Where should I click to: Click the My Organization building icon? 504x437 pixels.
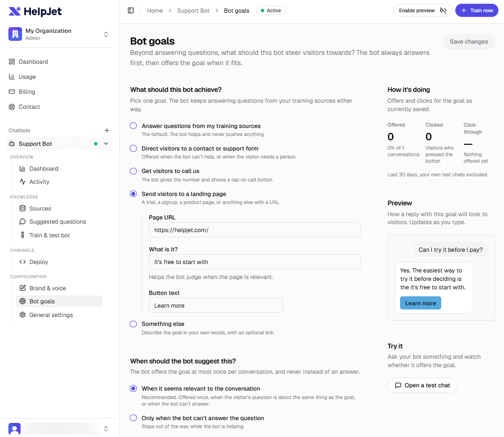tap(15, 34)
